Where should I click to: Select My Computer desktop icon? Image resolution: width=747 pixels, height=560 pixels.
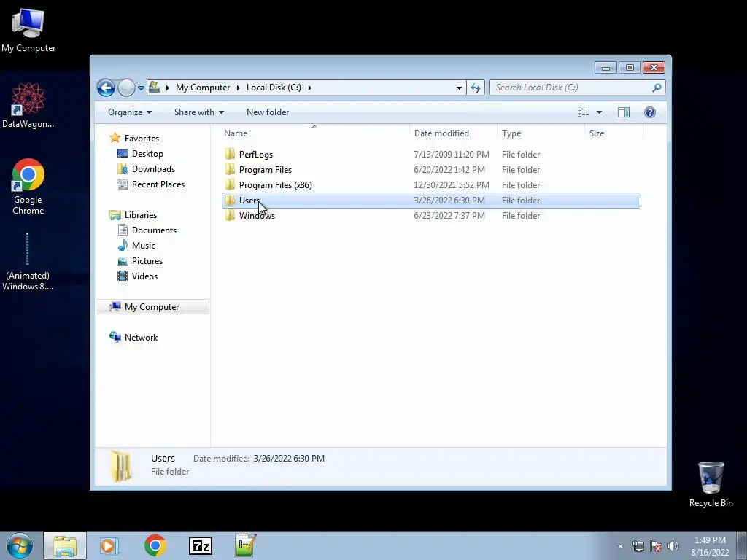28,29
